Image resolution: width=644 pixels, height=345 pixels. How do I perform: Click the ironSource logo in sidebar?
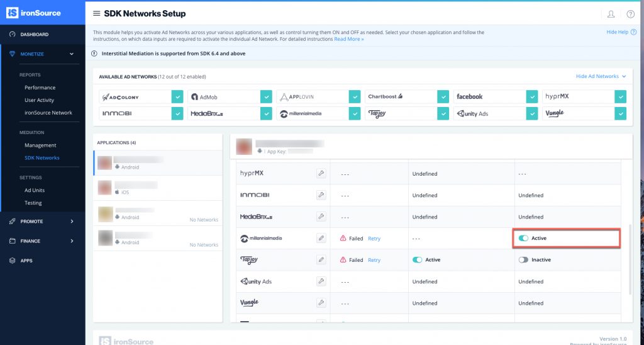tap(34, 13)
